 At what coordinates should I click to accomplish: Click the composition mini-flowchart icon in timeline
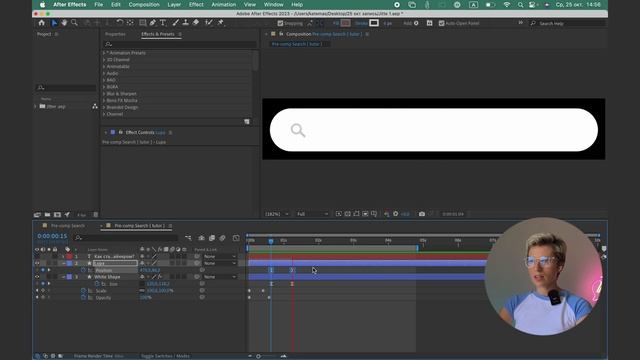188,238
